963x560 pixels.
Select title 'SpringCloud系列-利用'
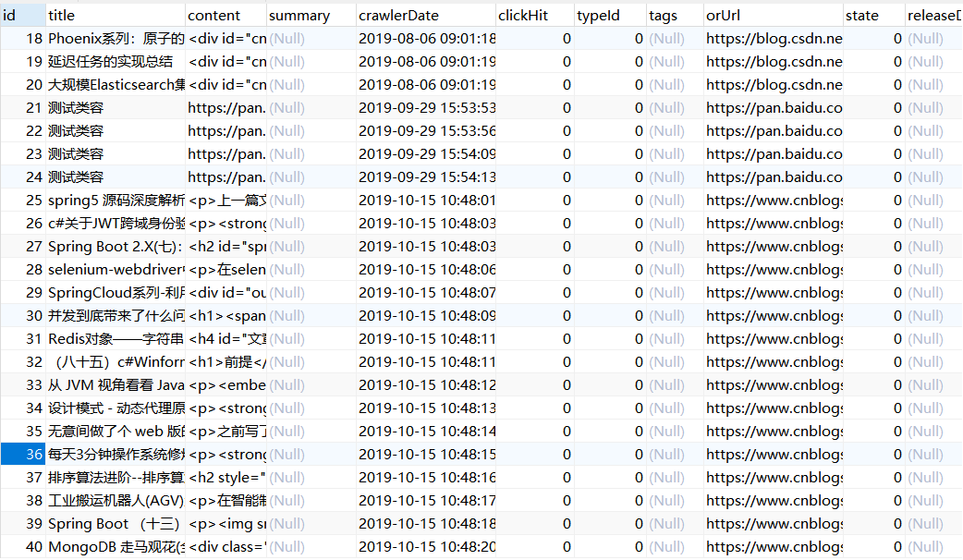point(116,293)
